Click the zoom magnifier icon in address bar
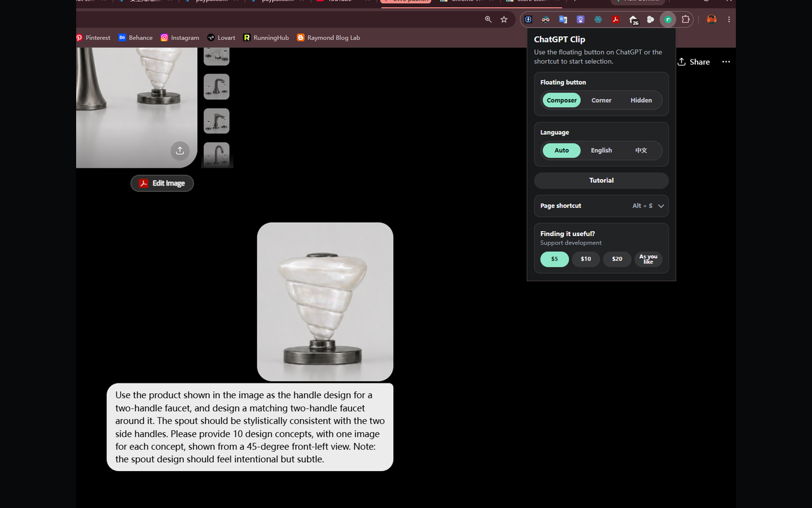Screen dimensions: 812x508 coord(488,20)
